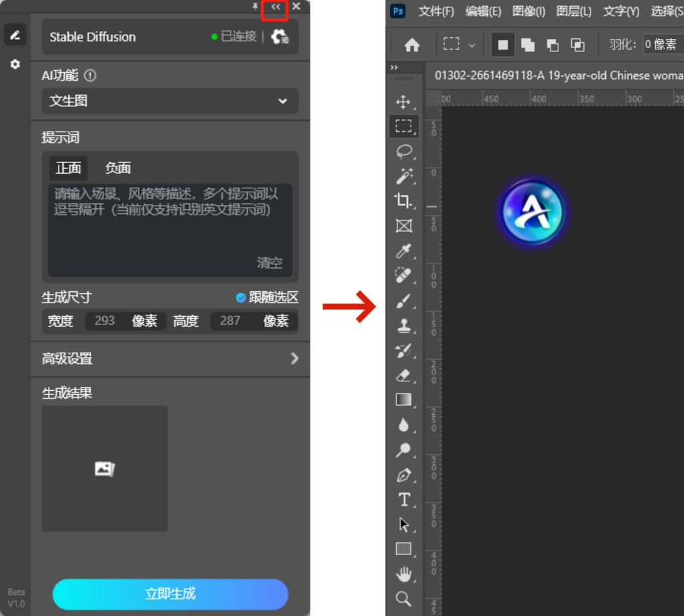This screenshot has height=616, width=684.
Task: Close the Stable Diffusion plugin panel
Action: coord(296,7)
